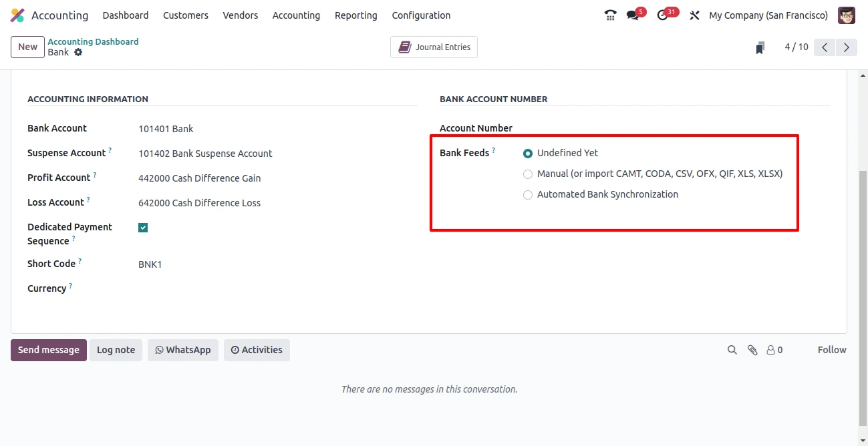The width and height of the screenshot is (868, 446).
Task: Open the chat messages icon
Action: point(633,15)
